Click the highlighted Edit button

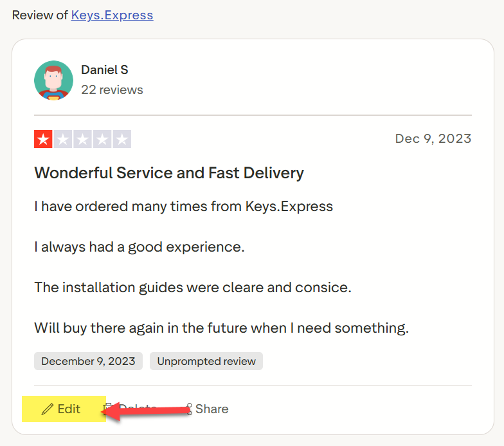pos(64,409)
